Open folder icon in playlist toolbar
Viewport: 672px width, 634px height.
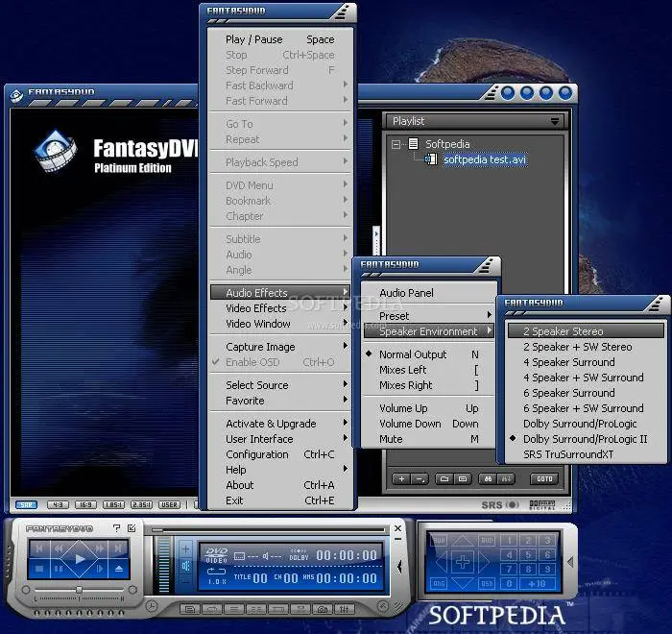(x=444, y=478)
